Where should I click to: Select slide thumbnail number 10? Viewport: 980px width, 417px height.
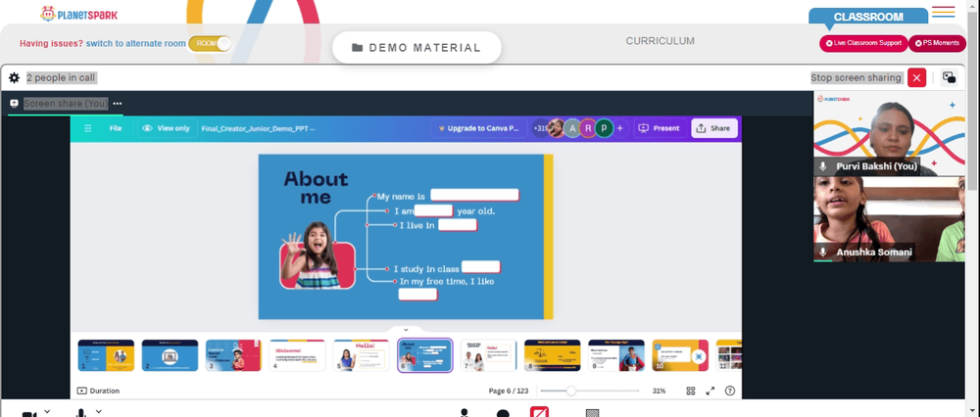click(x=680, y=355)
